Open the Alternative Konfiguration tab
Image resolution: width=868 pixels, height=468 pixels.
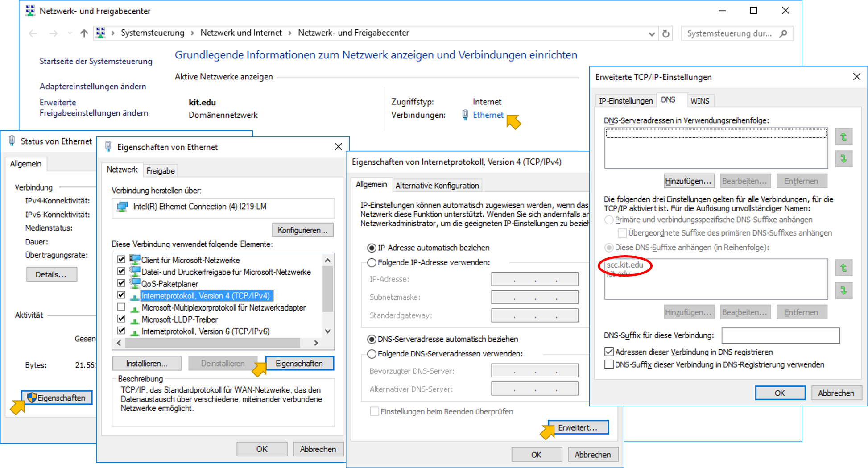tap(437, 186)
